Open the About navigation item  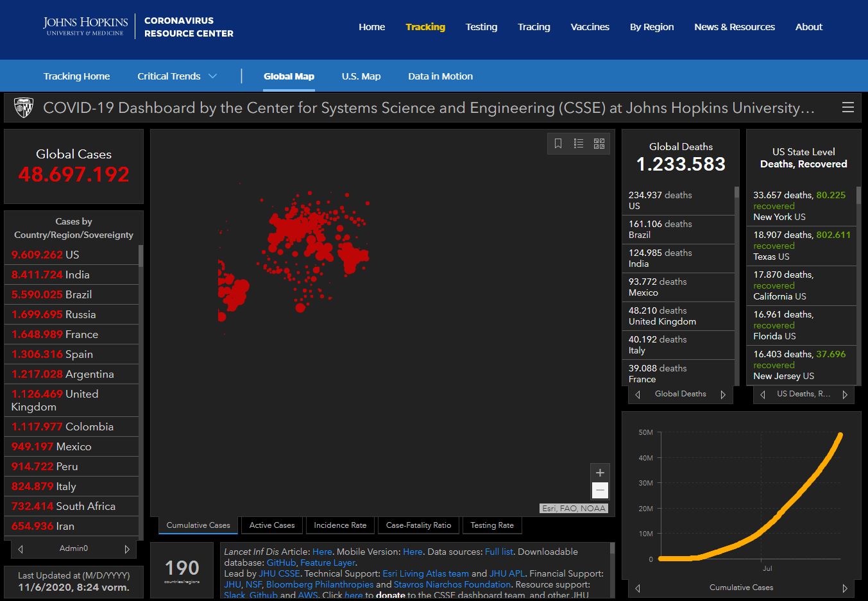(x=808, y=27)
